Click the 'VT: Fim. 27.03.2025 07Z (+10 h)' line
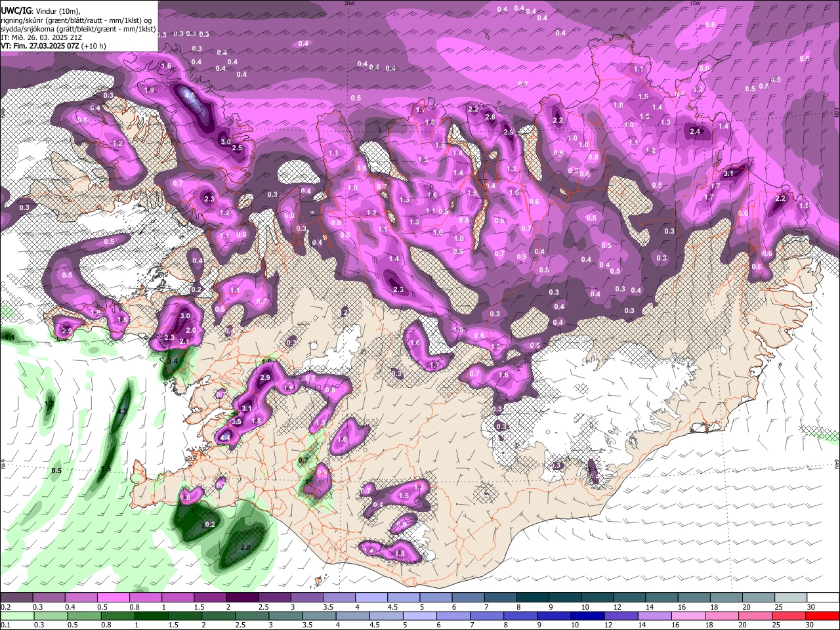 (x=52, y=47)
